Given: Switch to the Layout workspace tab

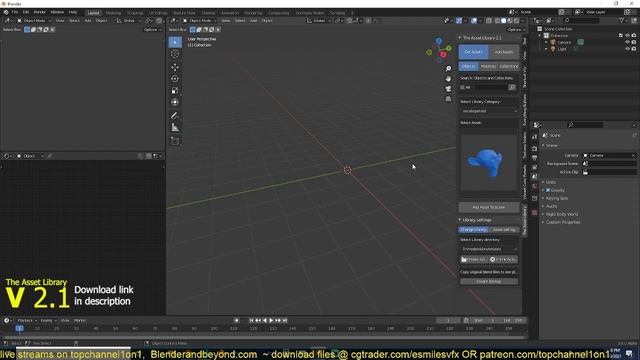Looking at the screenshot, I should [93, 13].
